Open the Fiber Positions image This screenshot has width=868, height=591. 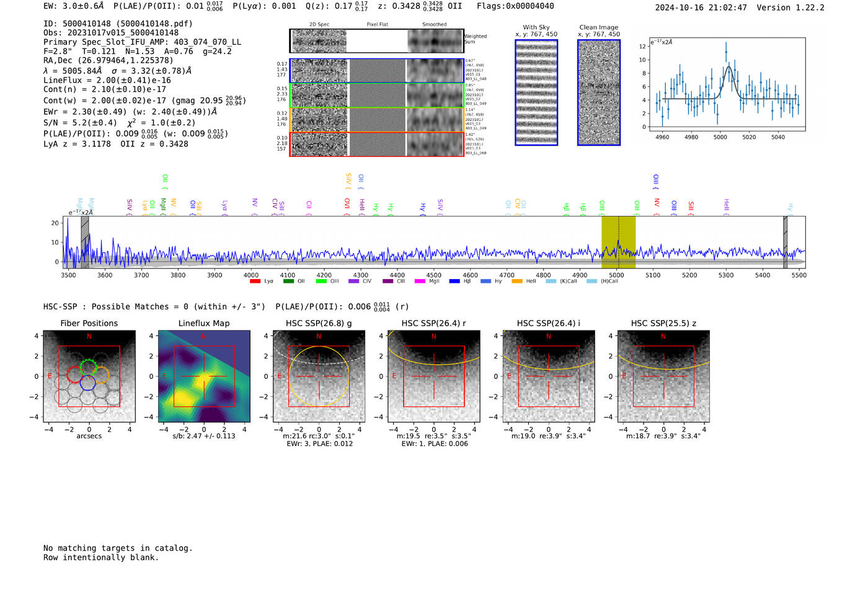click(x=89, y=376)
